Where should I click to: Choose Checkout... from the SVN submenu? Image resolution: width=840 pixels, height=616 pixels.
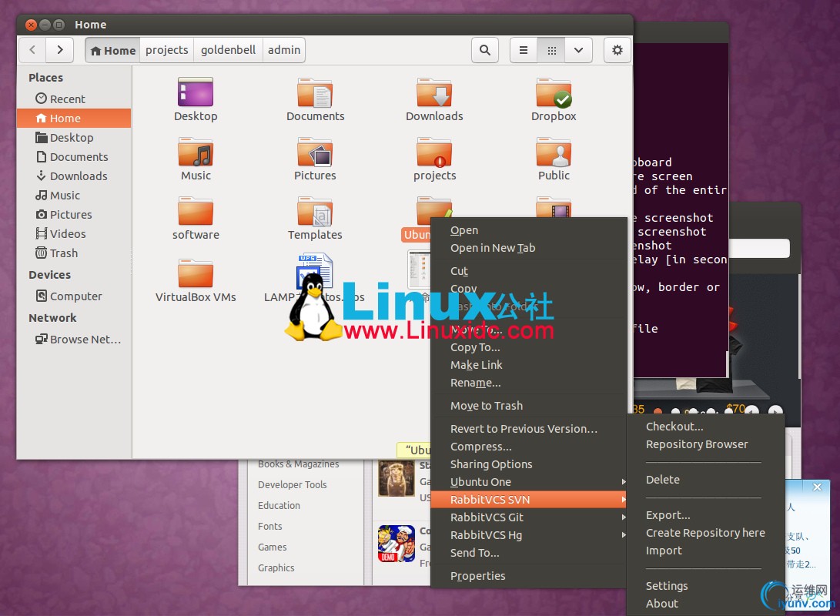(674, 427)
